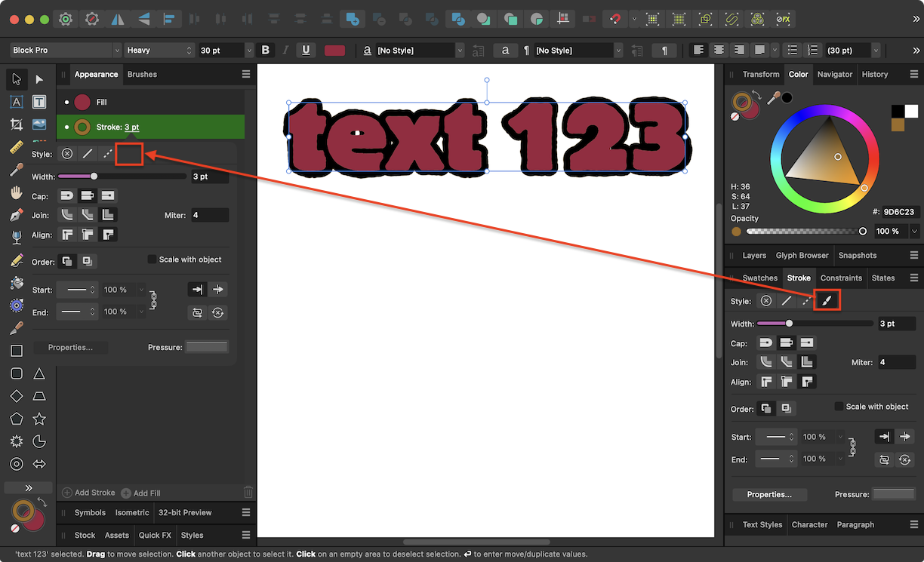Select the Move tool
This screenshot has height=562, width=924.
click(x=17, y=79)
